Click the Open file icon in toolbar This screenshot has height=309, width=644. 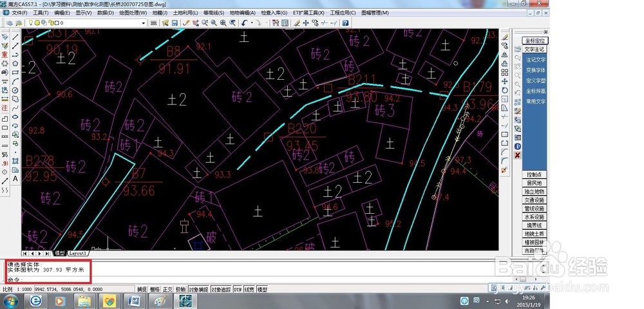click(x=166, y=23)
